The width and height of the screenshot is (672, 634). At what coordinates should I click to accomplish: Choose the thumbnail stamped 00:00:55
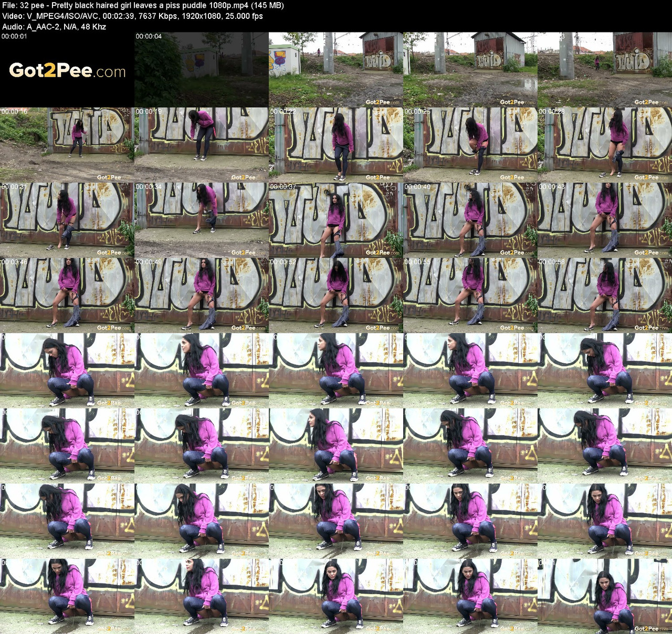click(x=470, y=295)
